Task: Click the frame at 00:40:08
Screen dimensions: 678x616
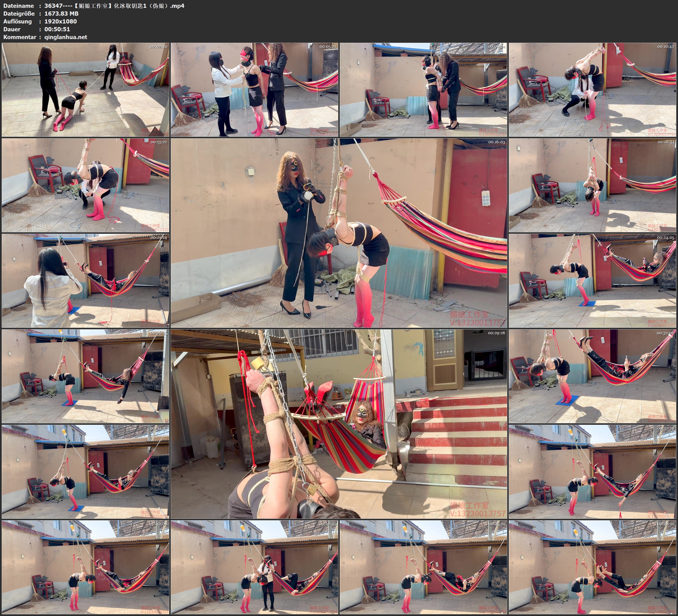Action: pyautogui.click(x=85, y=567)
